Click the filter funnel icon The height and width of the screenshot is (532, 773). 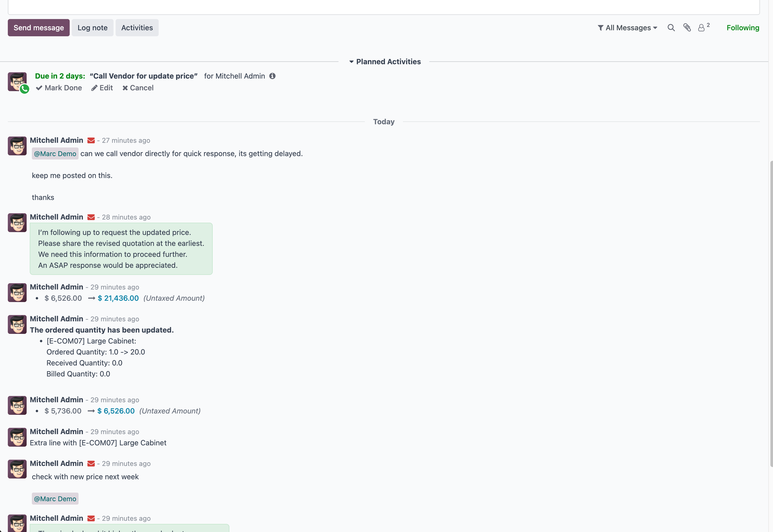[x=600, y=27]
